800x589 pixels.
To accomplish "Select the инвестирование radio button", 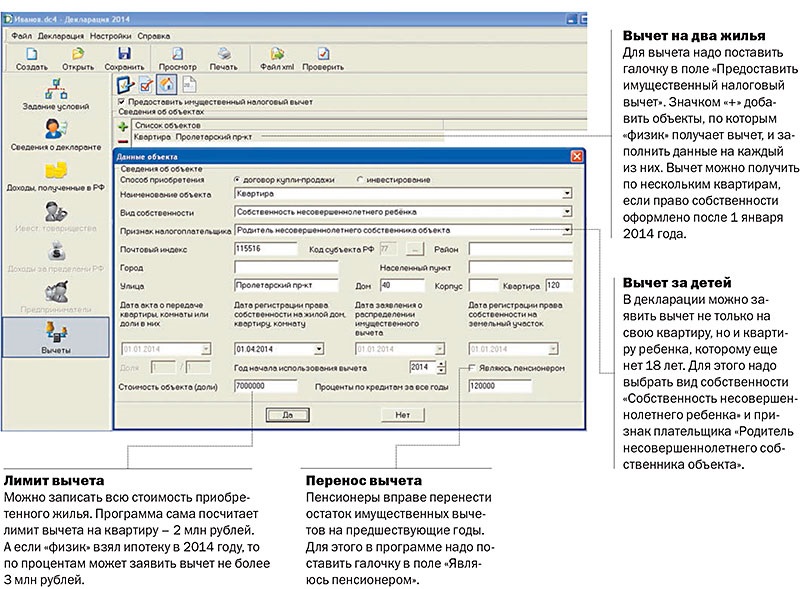I will click(360, 179).
